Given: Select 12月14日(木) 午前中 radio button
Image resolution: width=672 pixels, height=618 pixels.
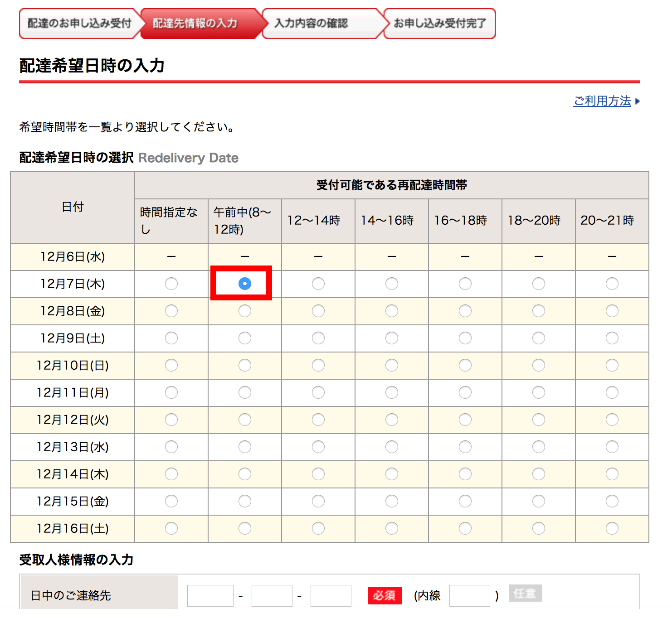Looking at the screenshot, I should pos(245,474).
